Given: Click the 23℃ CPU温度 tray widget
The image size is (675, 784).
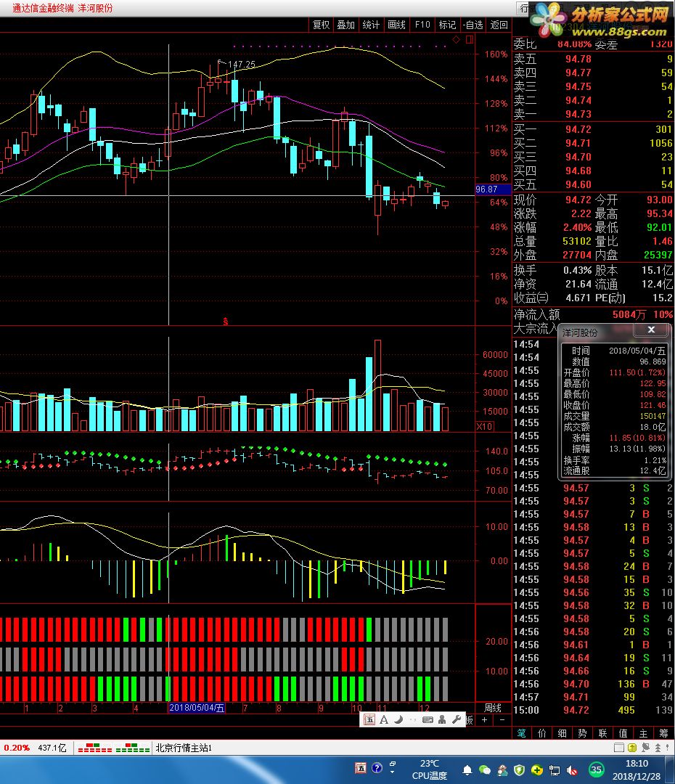Looking at the screenshot, I should 429,769.
